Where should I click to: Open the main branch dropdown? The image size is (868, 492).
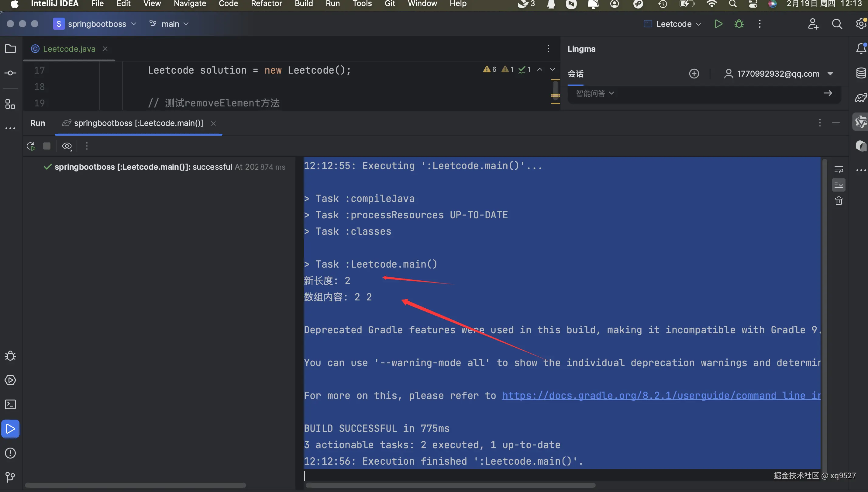(170, 24)
